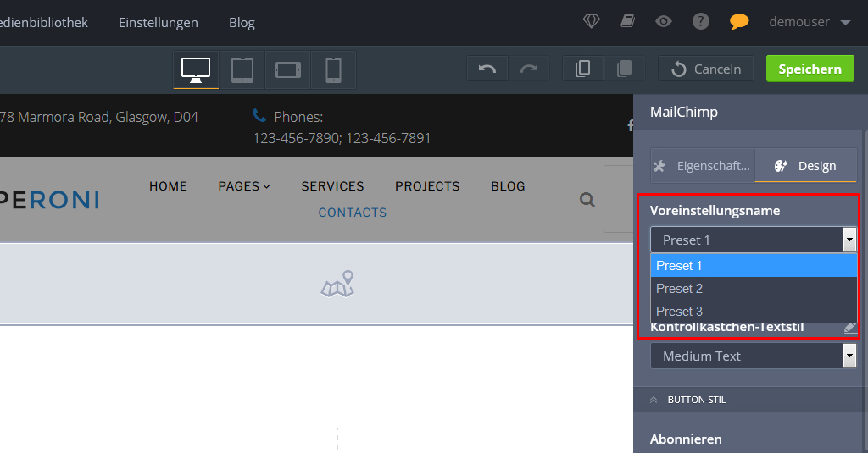This screenshot has height=453, width=868.
Task: Switch to landscape tablet preview
Action: (288, 69)
